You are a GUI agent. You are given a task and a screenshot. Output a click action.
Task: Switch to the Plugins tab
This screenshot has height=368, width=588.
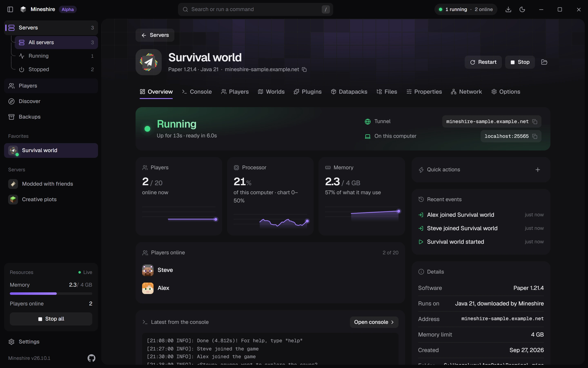coord(308,92)
